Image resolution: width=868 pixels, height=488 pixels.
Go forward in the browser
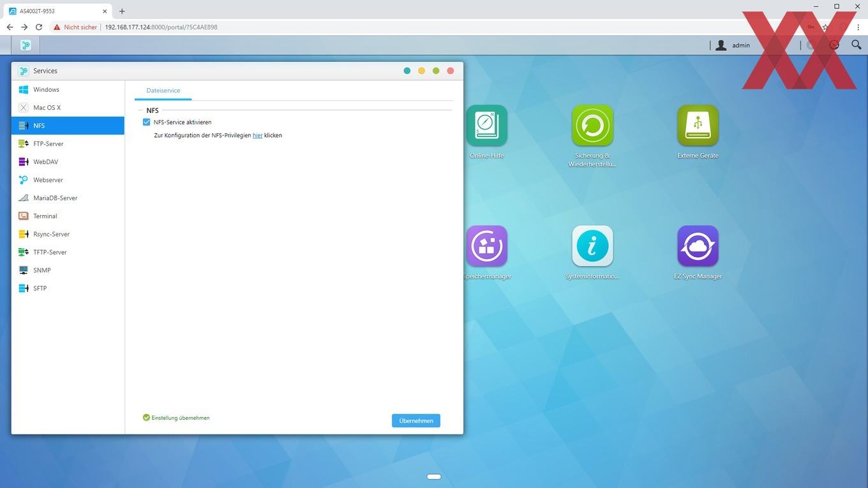[24, 27]
